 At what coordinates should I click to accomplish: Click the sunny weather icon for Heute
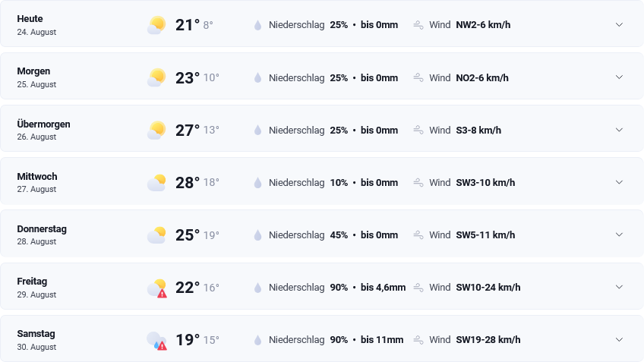coord(156,25)
